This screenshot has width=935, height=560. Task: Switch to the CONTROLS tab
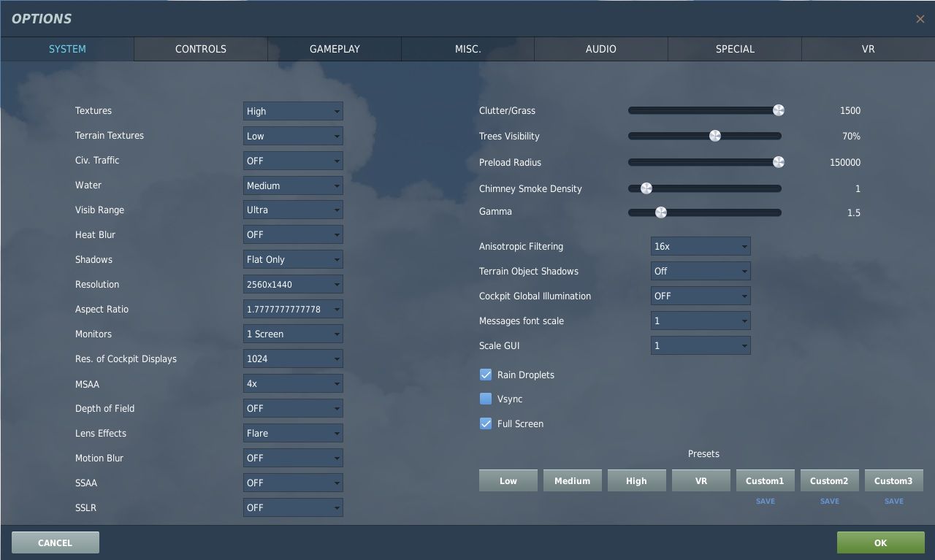(200, 49)
